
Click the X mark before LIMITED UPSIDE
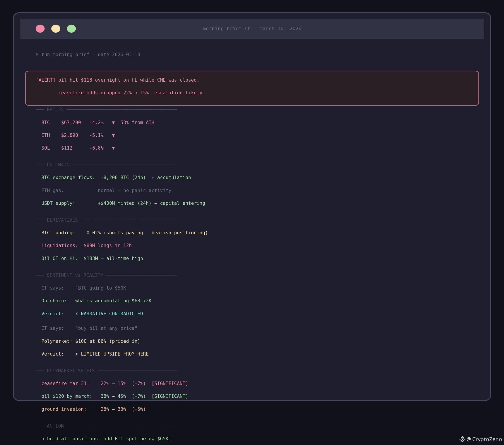point(77,354)
